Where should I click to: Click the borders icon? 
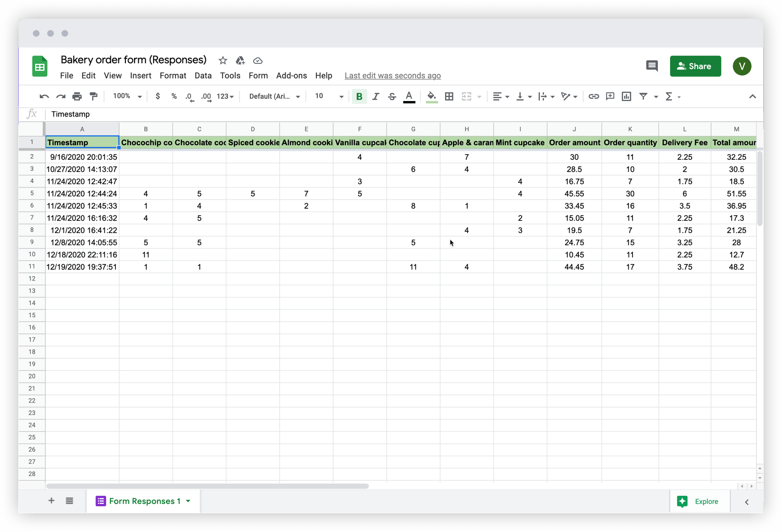[x=449, y=96]
